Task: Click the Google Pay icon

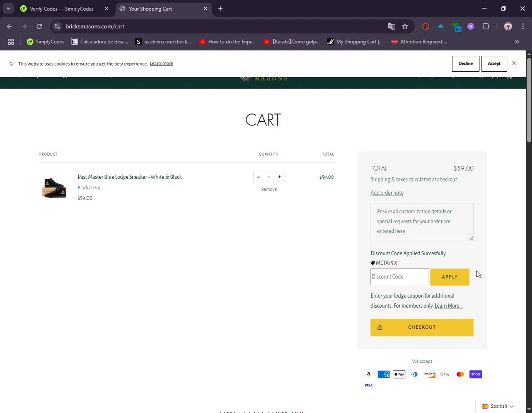Action: pyautogui.click(x=445, y=374)
